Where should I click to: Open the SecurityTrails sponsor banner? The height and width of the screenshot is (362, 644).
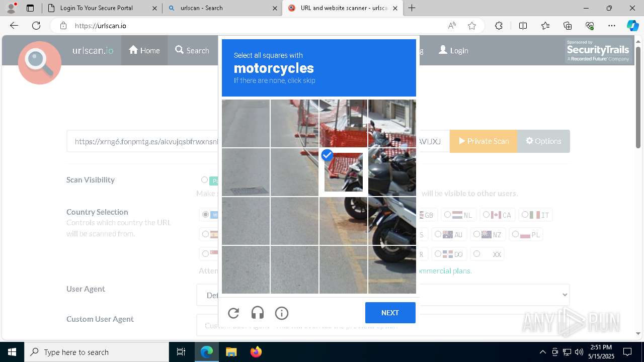598,51
